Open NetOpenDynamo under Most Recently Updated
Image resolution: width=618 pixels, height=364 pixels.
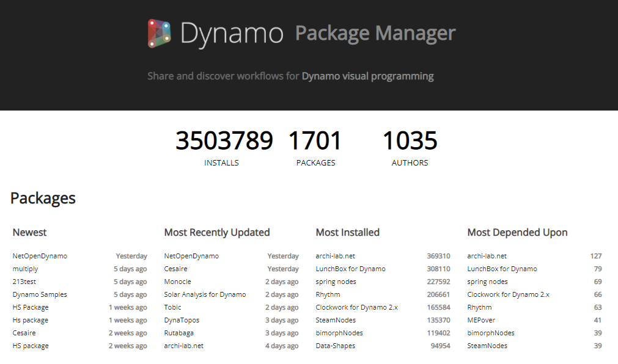[x=191, y=256]
